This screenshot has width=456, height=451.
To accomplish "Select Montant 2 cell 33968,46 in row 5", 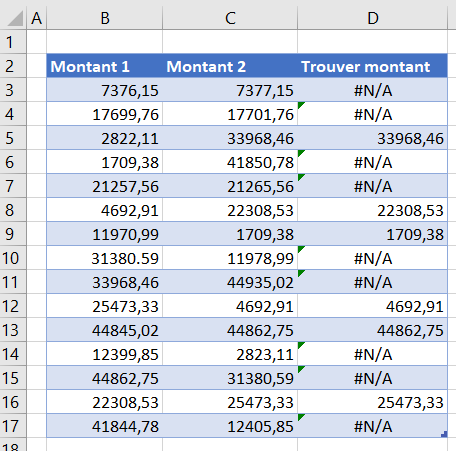I will 230,138.
